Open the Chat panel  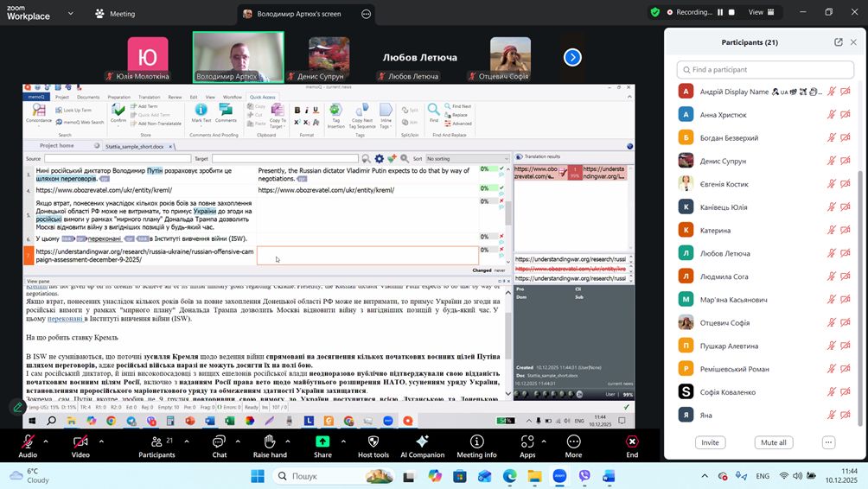tap(220, 441)
